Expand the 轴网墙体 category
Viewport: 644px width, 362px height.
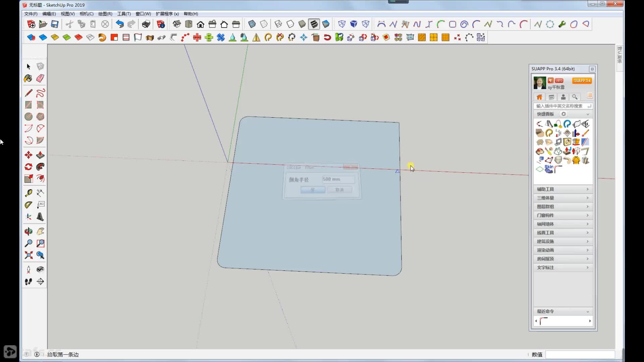coord(563,224)
